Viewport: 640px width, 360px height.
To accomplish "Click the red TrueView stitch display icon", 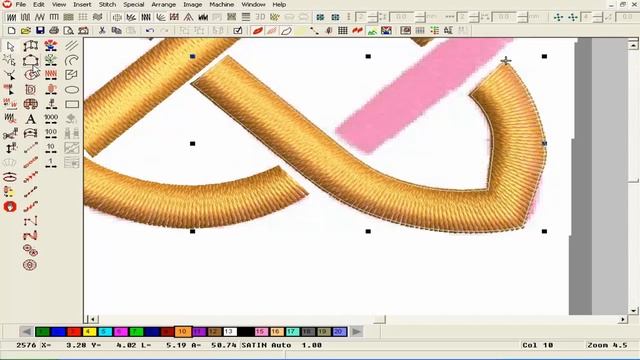I will point(257,31).
